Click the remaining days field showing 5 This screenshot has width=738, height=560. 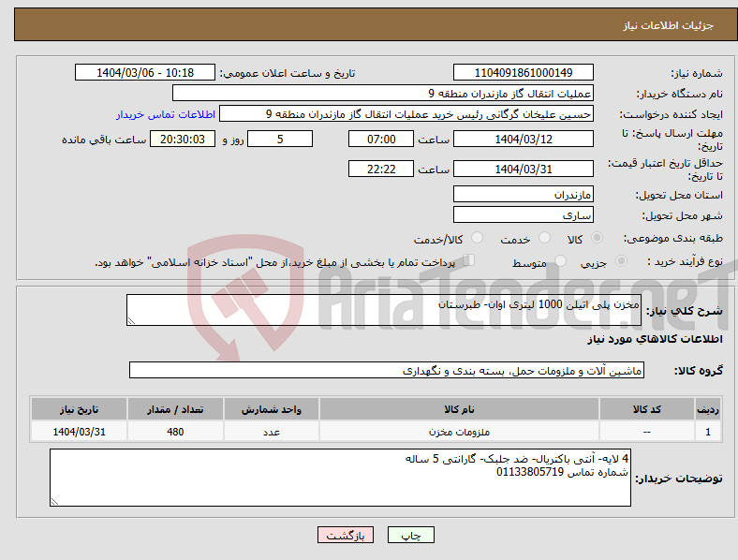point(280,140)
